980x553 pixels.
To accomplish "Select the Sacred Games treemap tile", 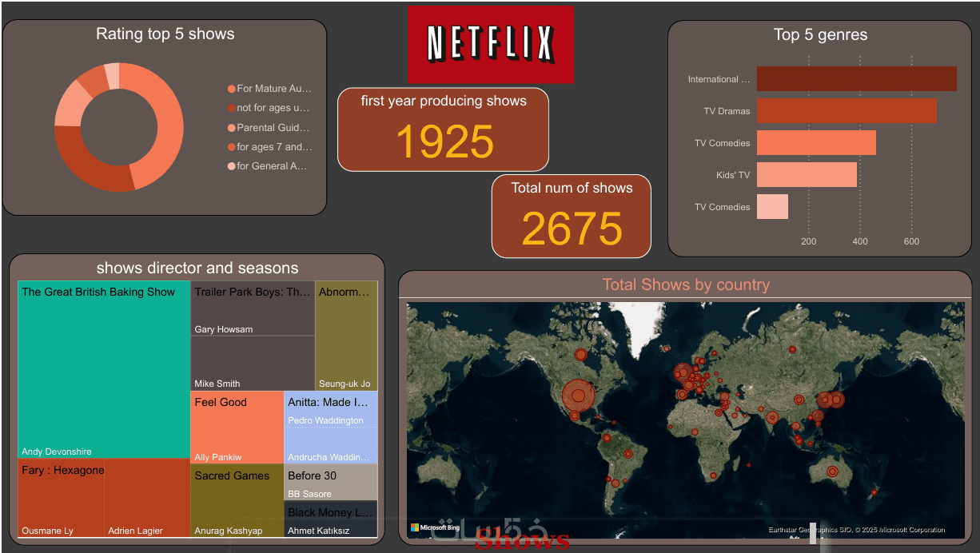I will (237, 500).
